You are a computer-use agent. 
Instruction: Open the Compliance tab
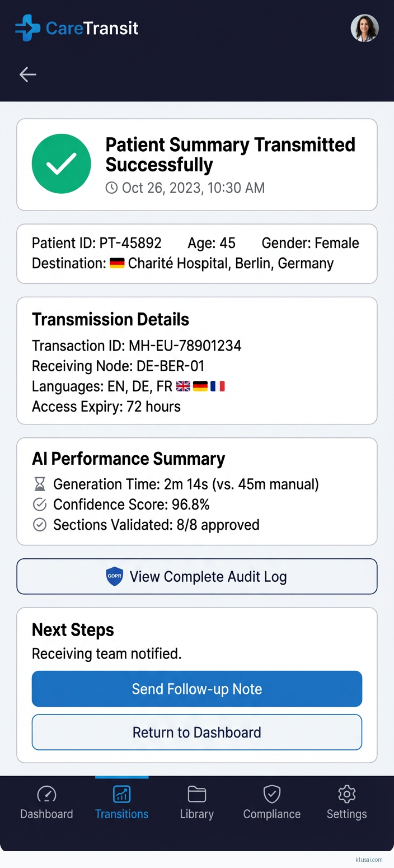(271, 802)
